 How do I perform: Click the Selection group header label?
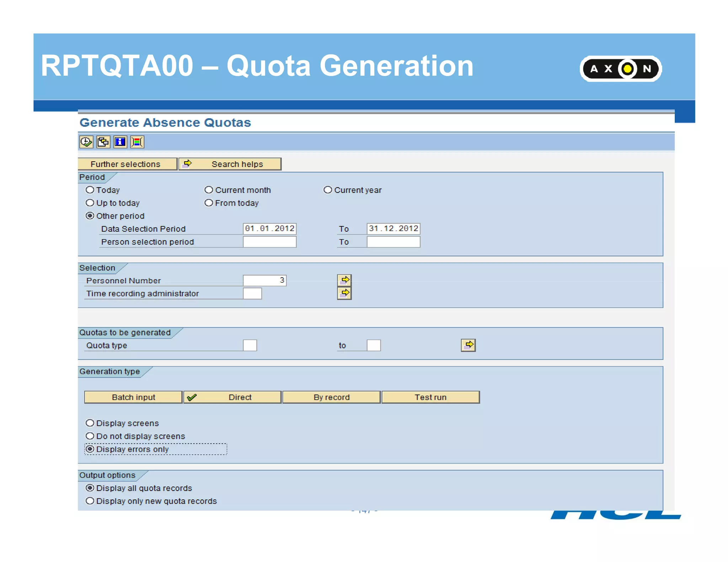97,268
